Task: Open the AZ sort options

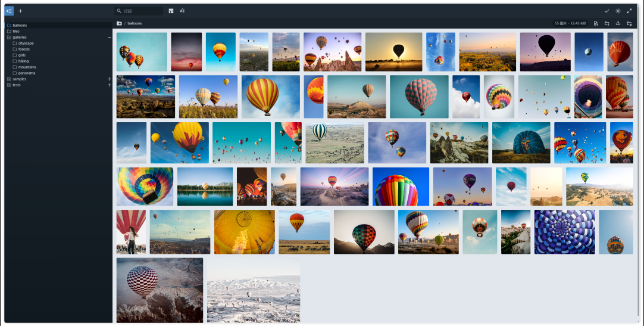Action: click(182, 11)
